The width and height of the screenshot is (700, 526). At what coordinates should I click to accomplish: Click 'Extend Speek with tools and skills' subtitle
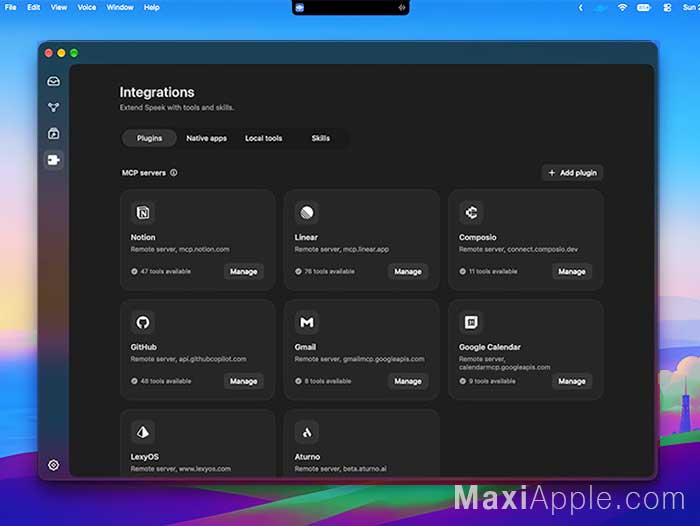pyautogui.click(x=177, y=108)
